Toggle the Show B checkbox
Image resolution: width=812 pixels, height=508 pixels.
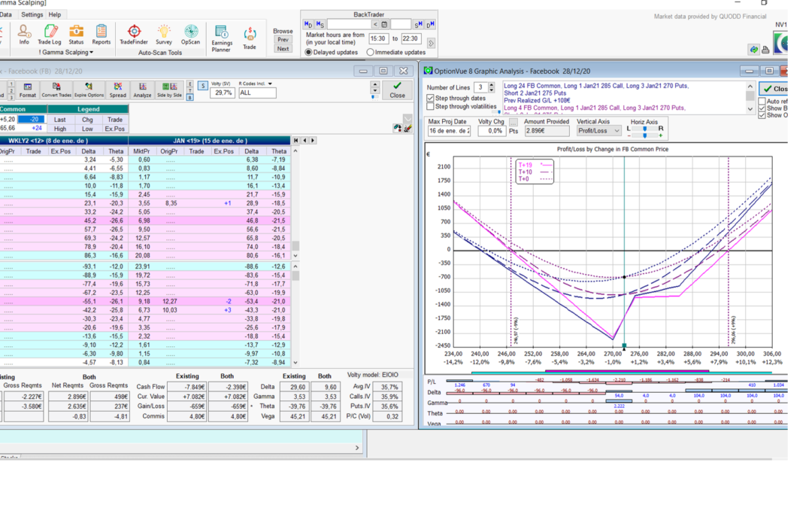coord(762,108)
